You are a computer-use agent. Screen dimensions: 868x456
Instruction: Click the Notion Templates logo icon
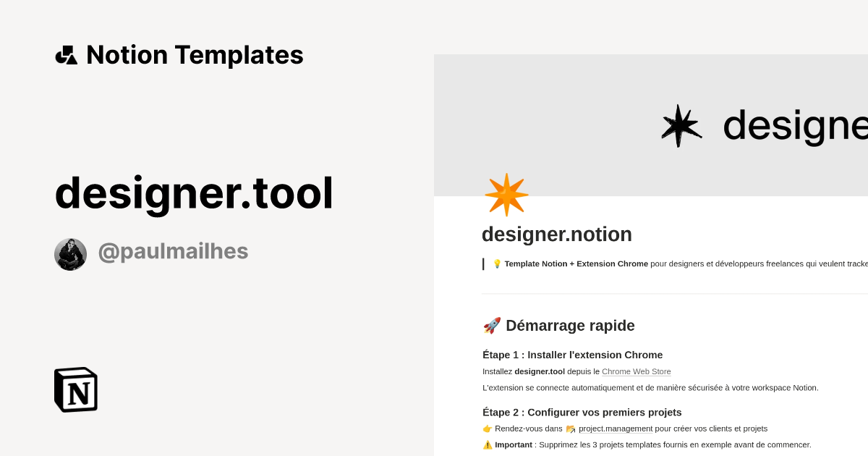coord(67,54)
